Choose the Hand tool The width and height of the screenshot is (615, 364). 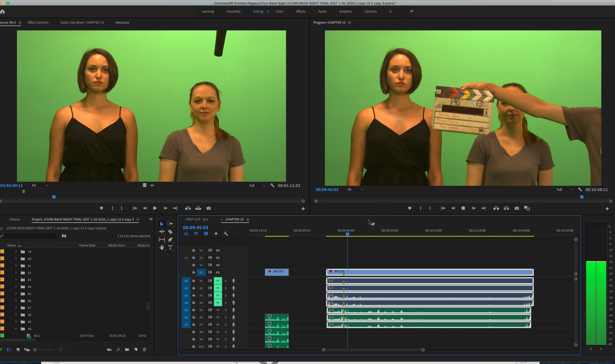tap(162, 247)
